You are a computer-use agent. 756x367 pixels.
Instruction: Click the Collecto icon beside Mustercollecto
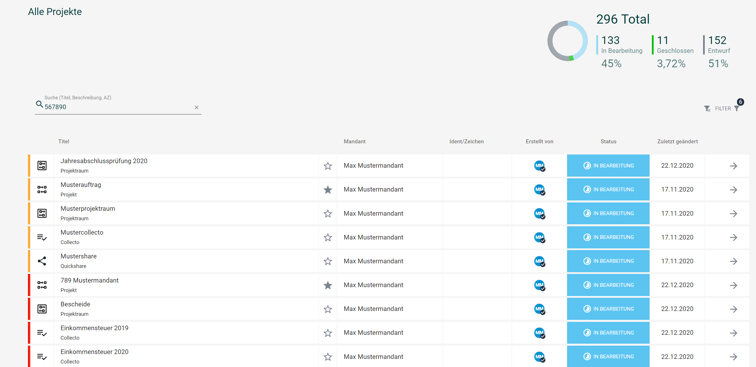[42, 237]
